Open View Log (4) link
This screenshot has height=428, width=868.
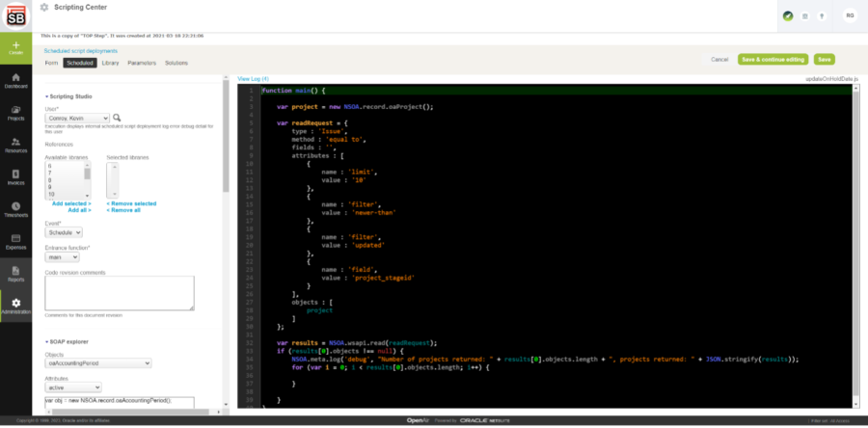point(253,79)
